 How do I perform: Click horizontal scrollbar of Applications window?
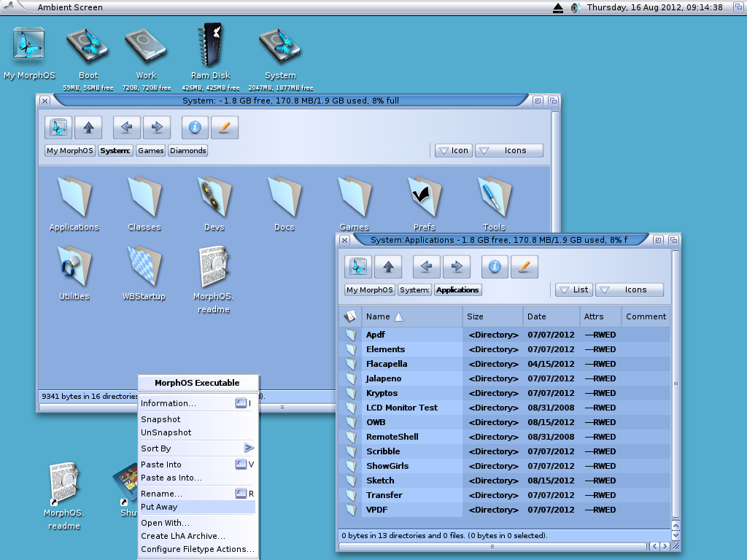(x=492, y=546)
